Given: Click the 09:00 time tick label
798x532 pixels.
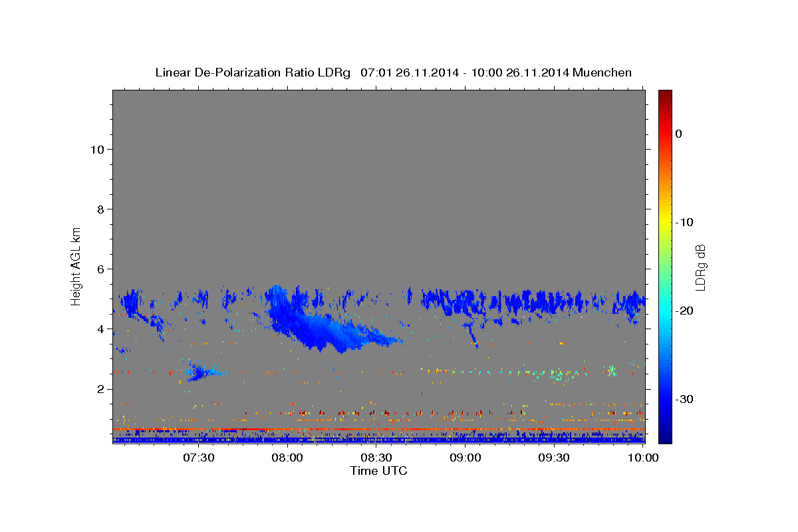Looking at the screenshot, I should click(465, 458).
